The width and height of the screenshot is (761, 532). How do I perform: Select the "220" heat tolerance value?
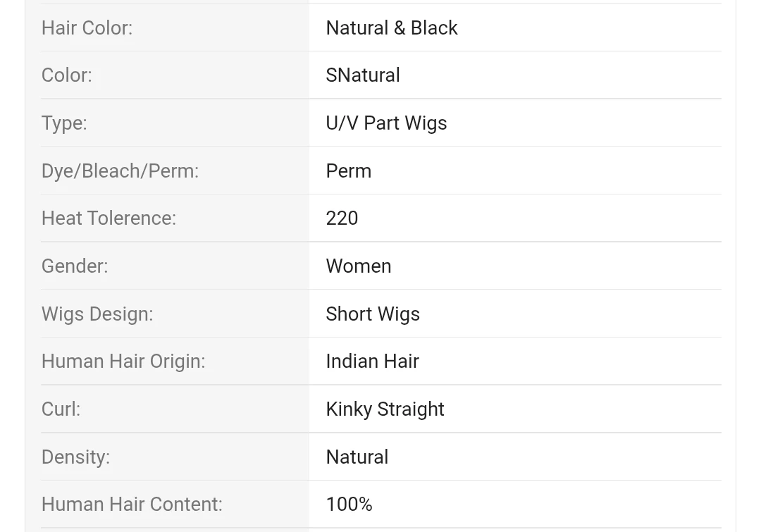342,218
